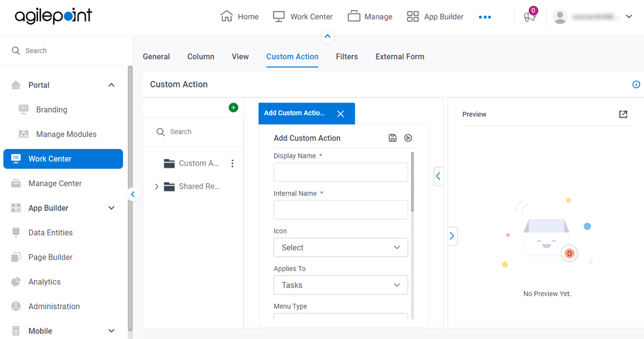Close the Add Custom Action tab
This screenshot has height=339, width=644.
[x=341, y=114]
